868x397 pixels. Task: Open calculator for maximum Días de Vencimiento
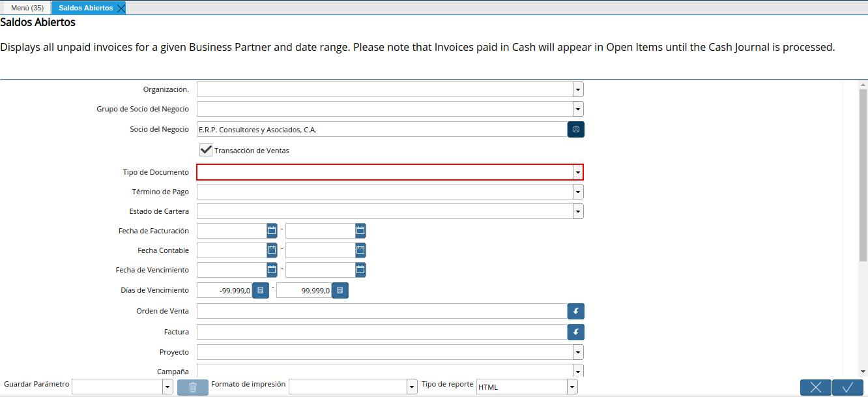(340, 290)
